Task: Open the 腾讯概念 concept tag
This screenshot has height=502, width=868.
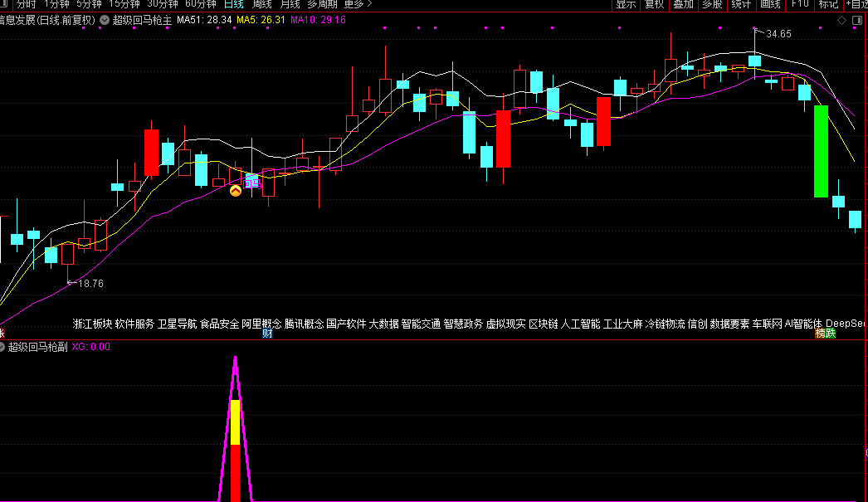Action: coord(304,324)
